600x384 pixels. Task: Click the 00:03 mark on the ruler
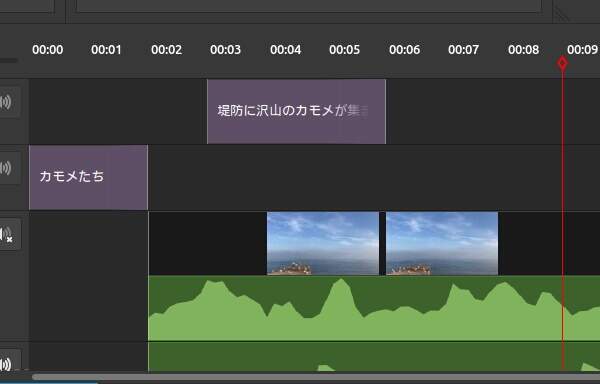pos(225,50)
